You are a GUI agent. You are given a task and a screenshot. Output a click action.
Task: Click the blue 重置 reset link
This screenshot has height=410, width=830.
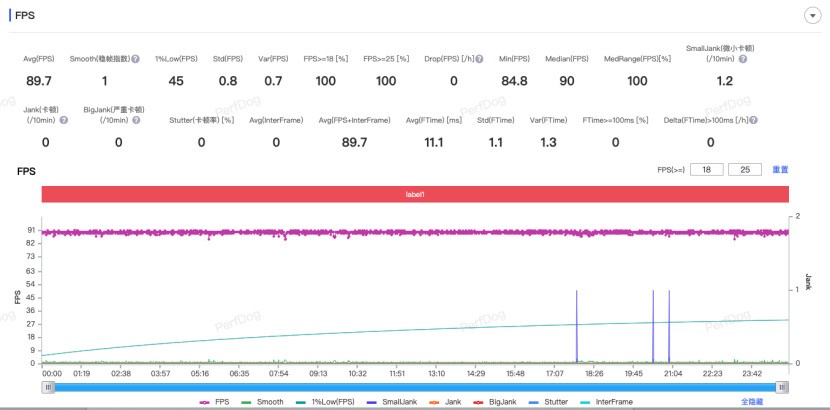pyautogui.click(x=780, y=170)
